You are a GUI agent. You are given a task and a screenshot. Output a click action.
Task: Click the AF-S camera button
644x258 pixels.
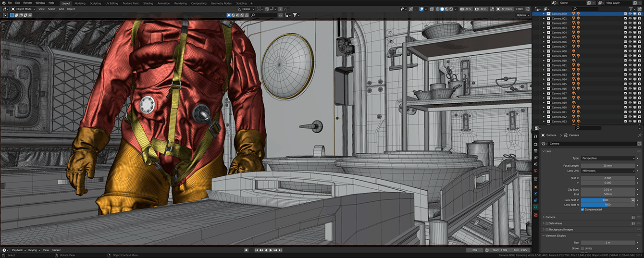tap(466, 9)
